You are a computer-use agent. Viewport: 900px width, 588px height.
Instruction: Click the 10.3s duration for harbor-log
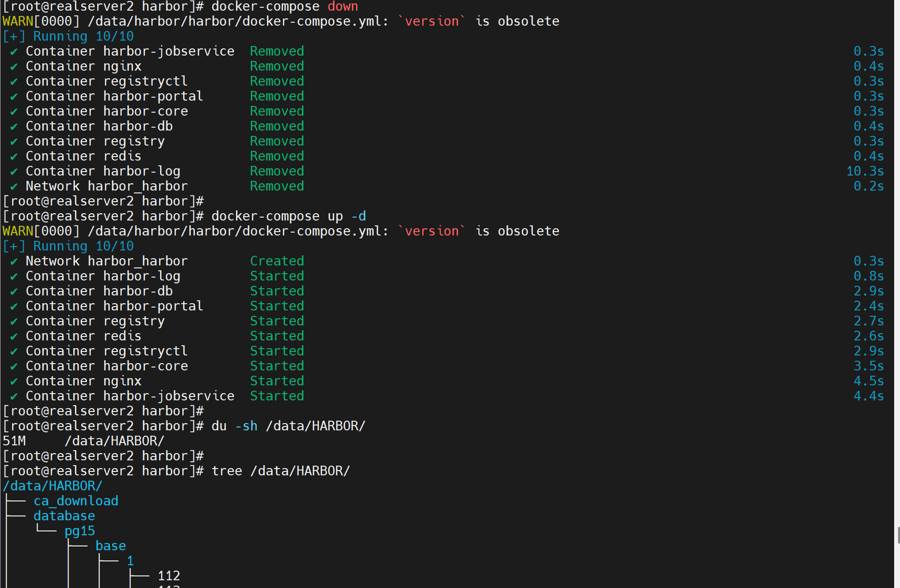tap(865, 172)
